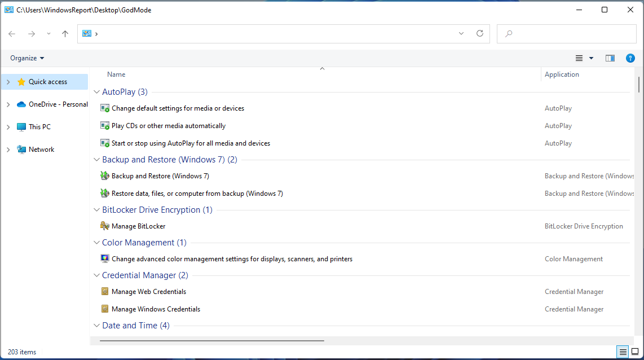The width and height of the screenshot is (644, 360).
Task: Click the AutoPlay (3) group heading
Action: click(125, 92)
